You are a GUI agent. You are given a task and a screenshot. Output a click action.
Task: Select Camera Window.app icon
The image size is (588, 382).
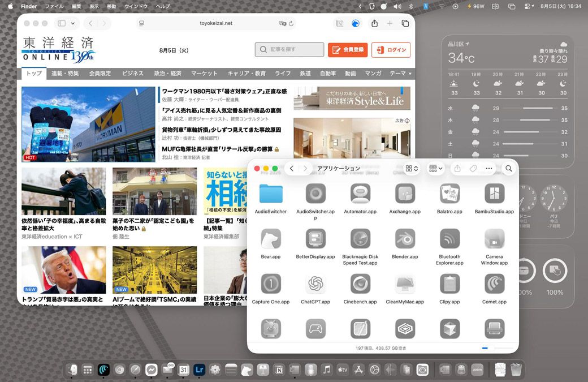[494, 239]
